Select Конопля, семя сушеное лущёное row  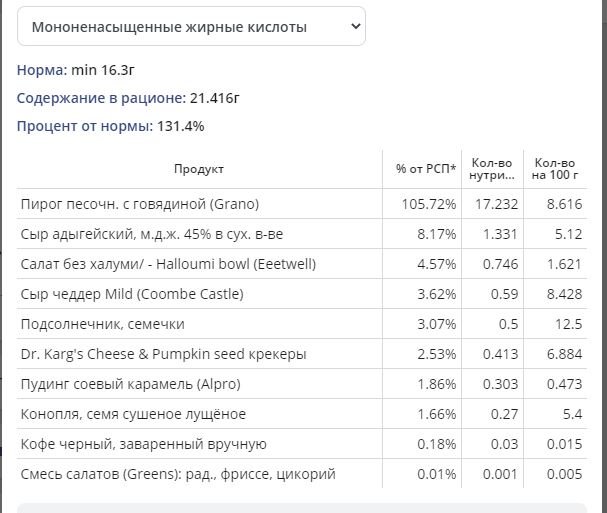pyautogui.click(x=302, y=414)
